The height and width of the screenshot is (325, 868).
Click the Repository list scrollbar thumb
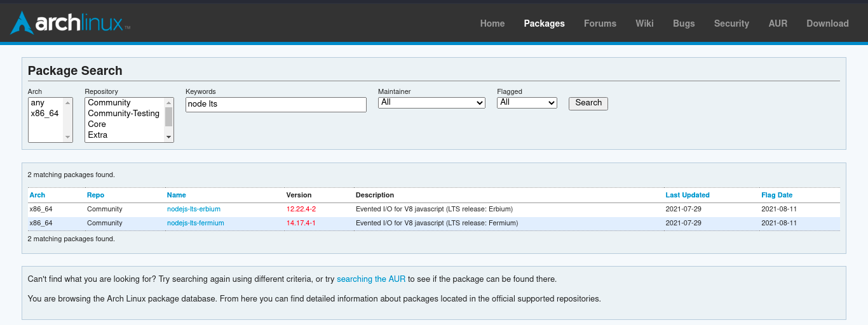point(168,117)
